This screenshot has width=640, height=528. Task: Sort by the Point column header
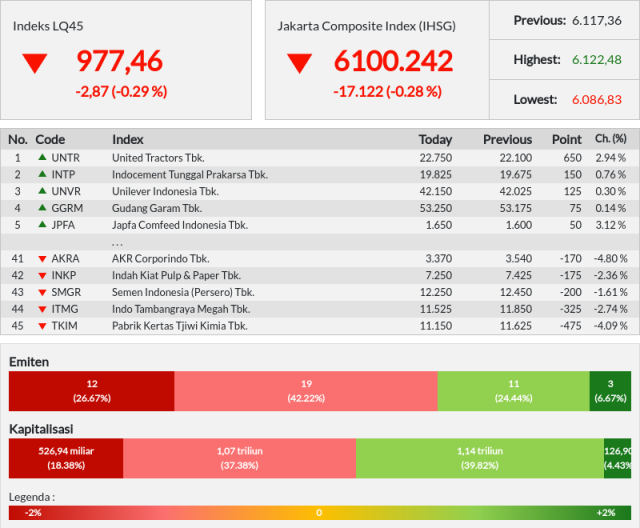567,140
